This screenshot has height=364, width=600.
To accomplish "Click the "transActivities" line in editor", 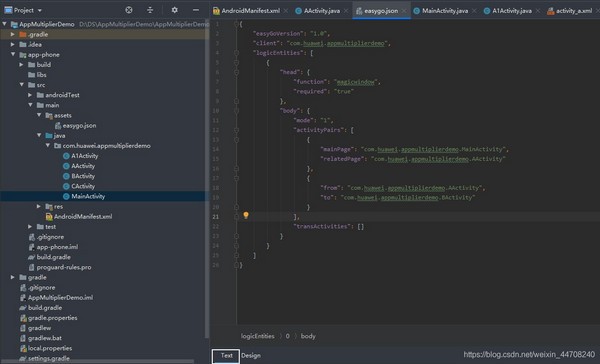I will [329, 226].
